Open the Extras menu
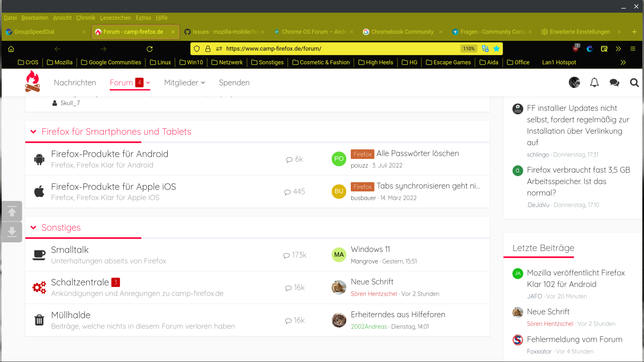The height and width of the screenshot is (362, 644). 143,18
